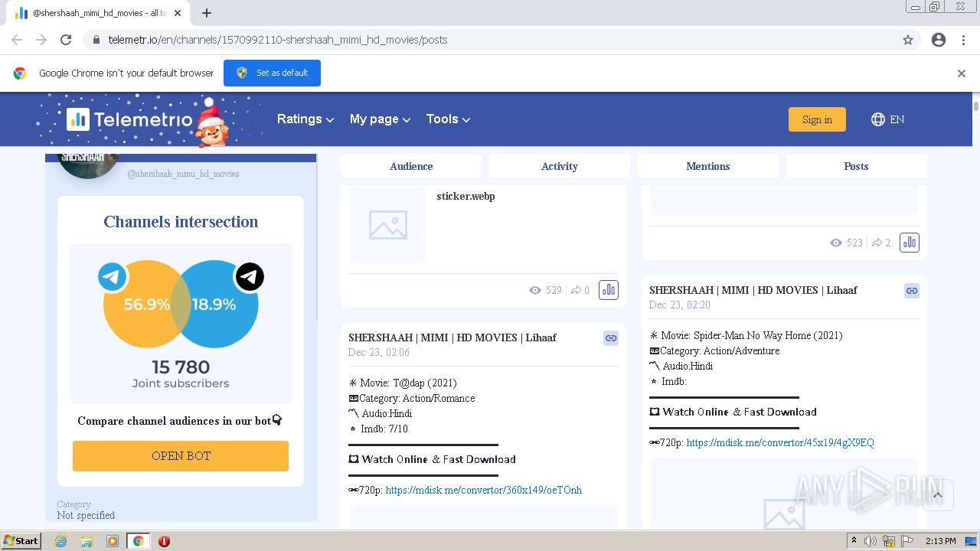
Task: Click the Set as default button
Action: (x=272, y=73)
